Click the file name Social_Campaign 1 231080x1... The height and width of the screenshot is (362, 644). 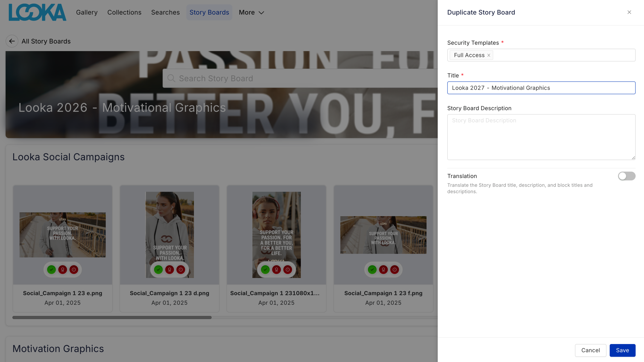pos(275,293)
